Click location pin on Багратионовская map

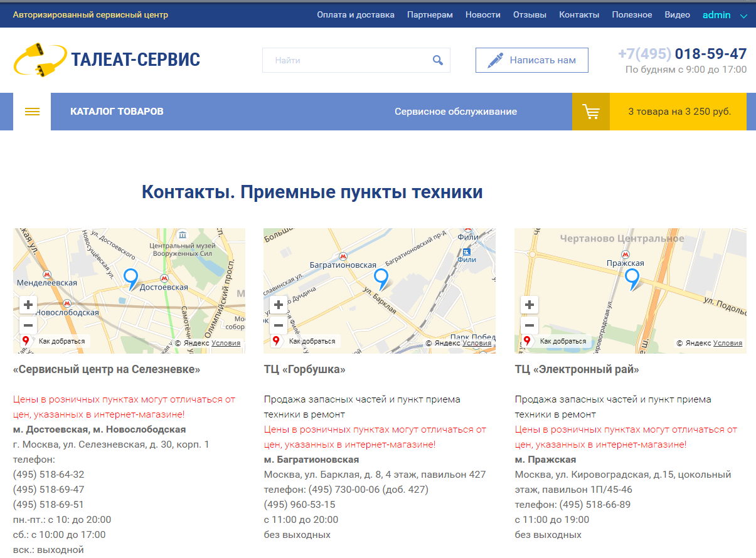[381, 279]
